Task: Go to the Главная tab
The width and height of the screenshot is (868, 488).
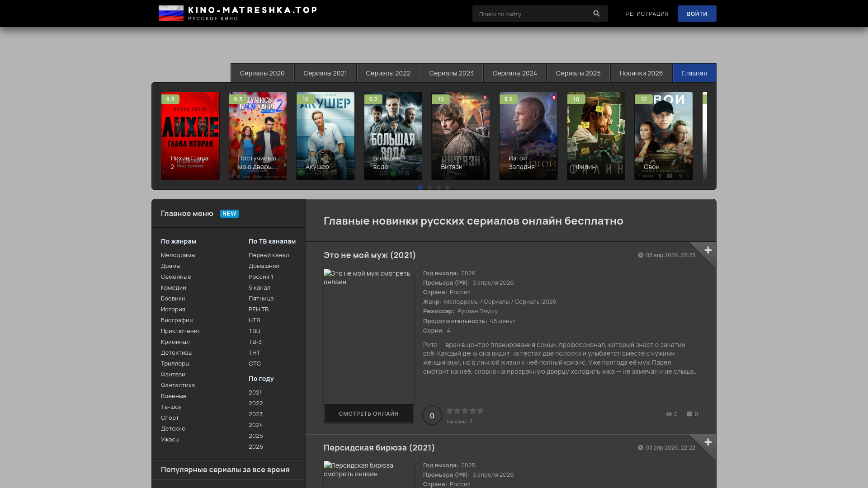Action: click(x=694, y=73)
